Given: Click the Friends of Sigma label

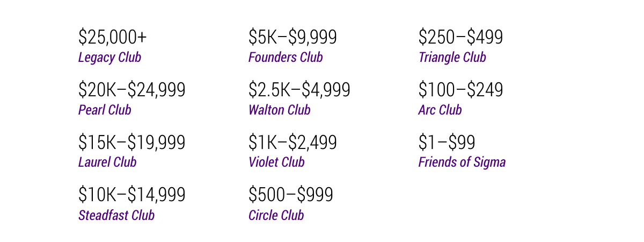Looking at the screenshot, I should (x=462, y=162).
